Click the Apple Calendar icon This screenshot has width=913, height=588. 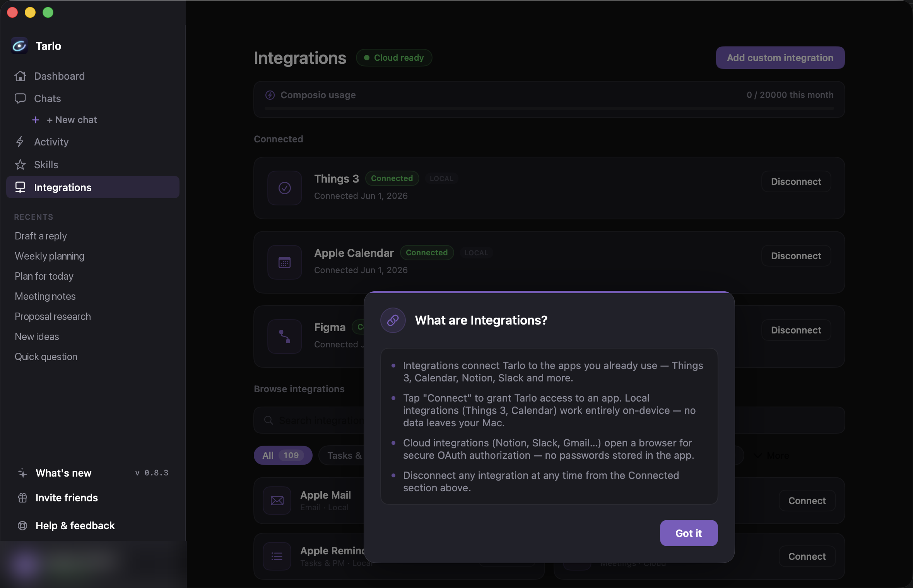pos(285,262)
